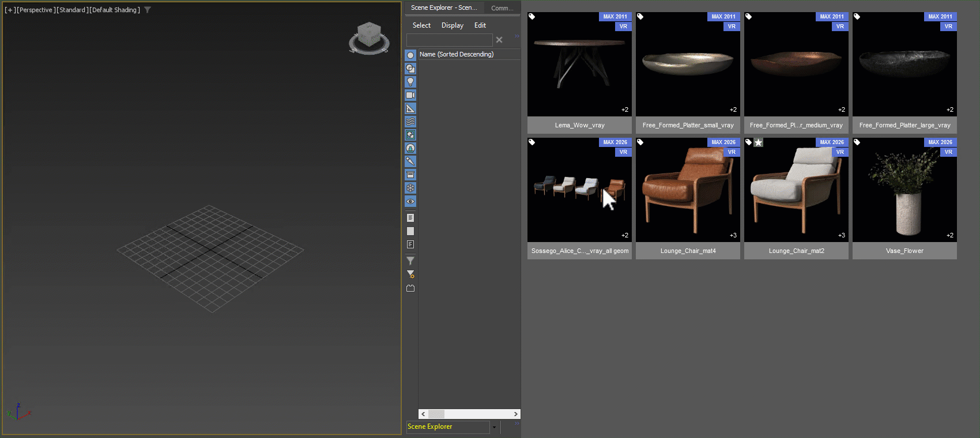This screenshot has height=438, width=980.
Task: Select the Lounge_Chair_mat2 thumbnail
Action: coord(796,190)
